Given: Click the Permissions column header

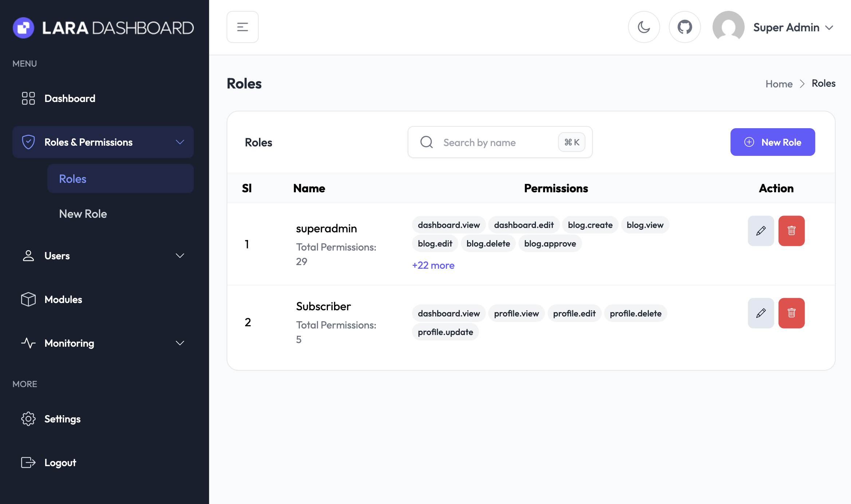Looking at the screenshot, I should pyautogui.click(x=556, y=188).
